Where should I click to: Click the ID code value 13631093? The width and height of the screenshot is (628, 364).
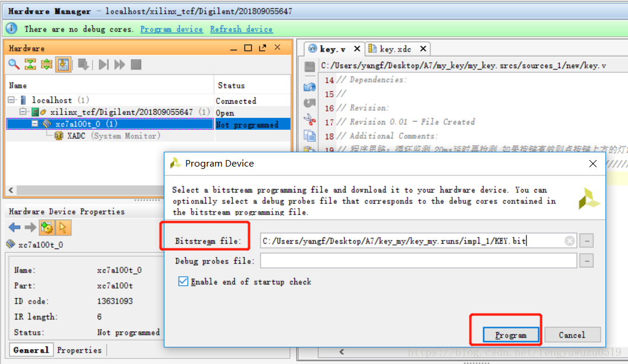click(115, 301)
